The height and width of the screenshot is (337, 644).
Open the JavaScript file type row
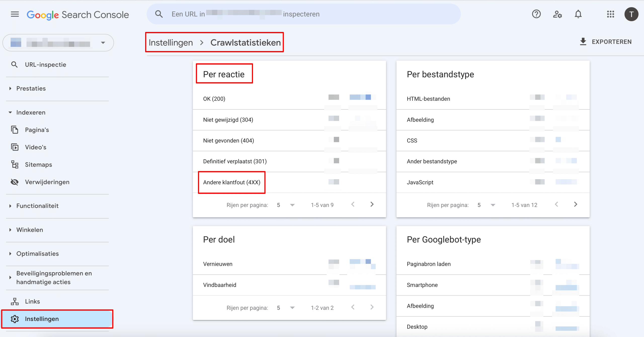(493, 182)
